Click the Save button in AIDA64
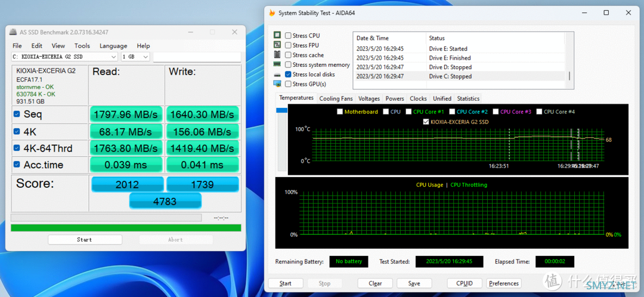 414,283
